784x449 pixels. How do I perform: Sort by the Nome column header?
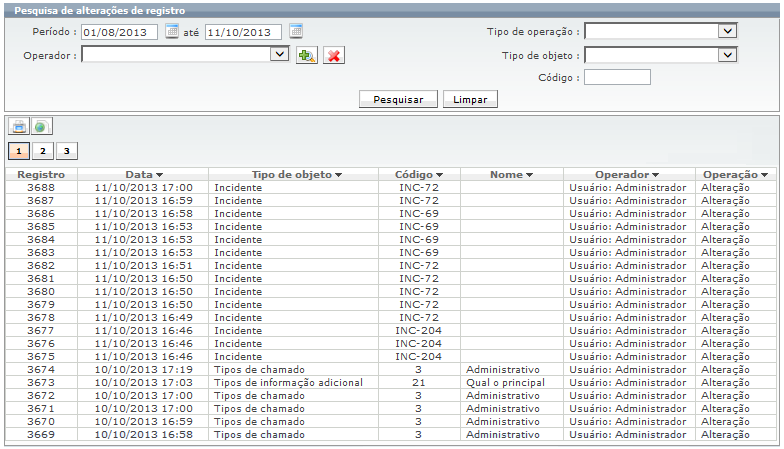512,174
